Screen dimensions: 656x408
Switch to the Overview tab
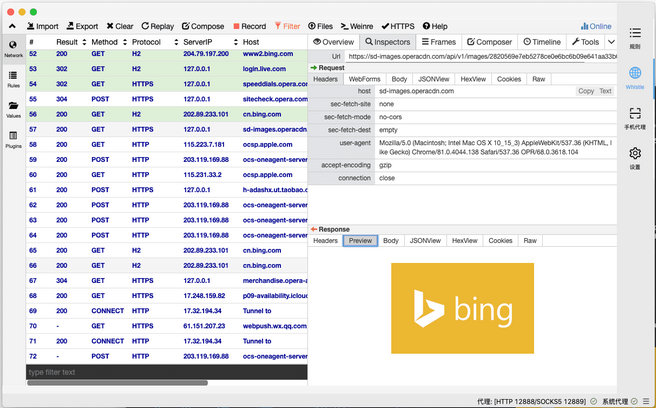pos(333,42)
